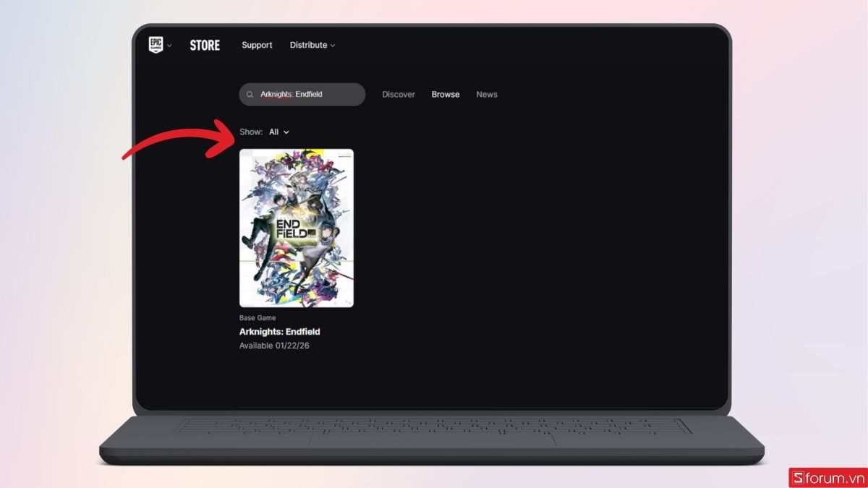Switch to the News tab
868x488 pixels.
point(487,95)
